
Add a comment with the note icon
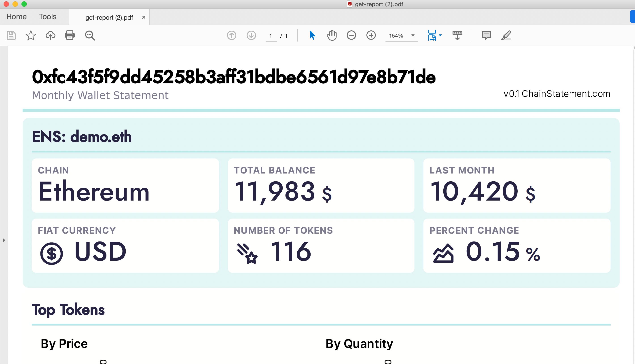[x=486, y=35]
